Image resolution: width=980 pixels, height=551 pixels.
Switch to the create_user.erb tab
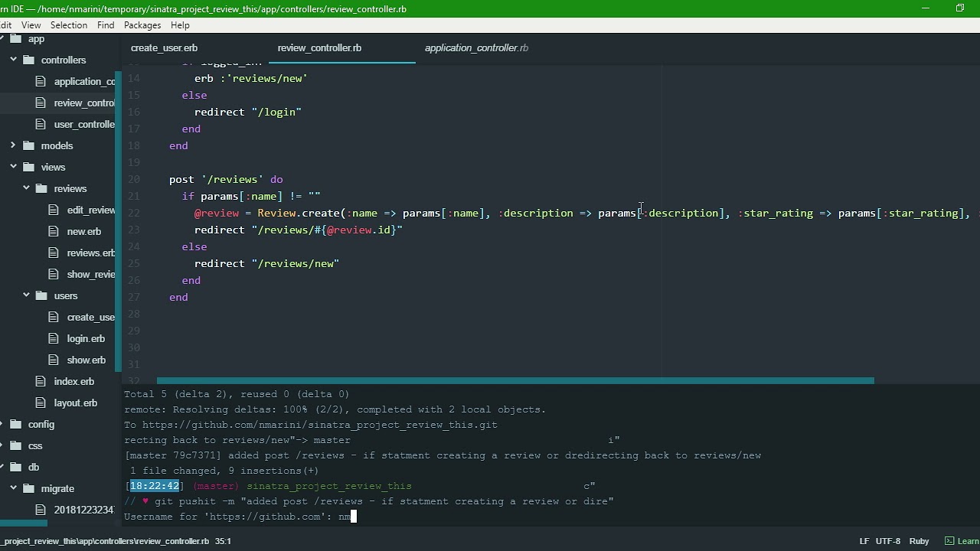tap(164, 47)
